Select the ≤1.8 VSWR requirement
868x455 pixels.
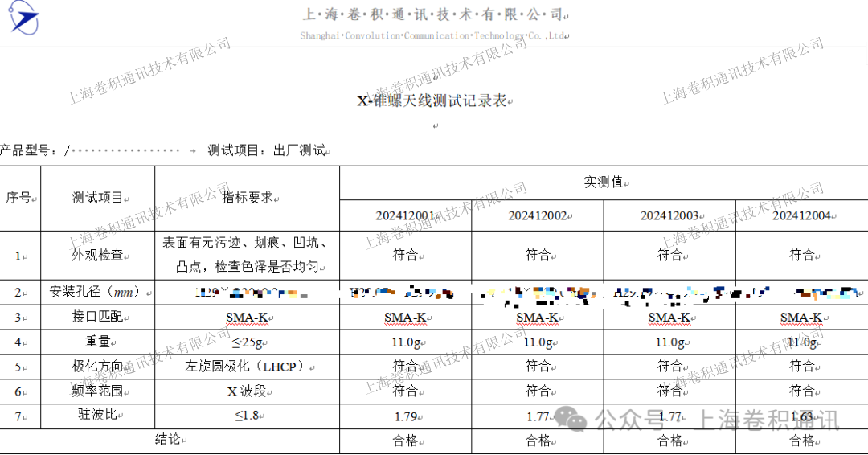pos(248,416)
